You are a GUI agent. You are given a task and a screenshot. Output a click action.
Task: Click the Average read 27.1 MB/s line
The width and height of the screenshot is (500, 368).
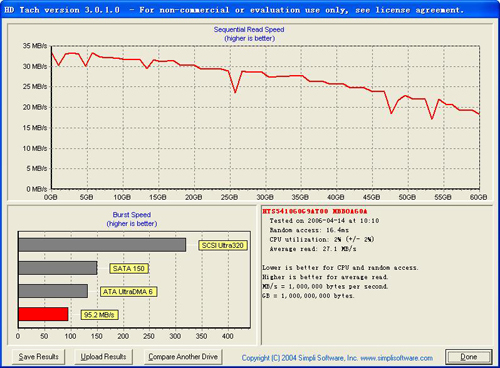(313, 249)
